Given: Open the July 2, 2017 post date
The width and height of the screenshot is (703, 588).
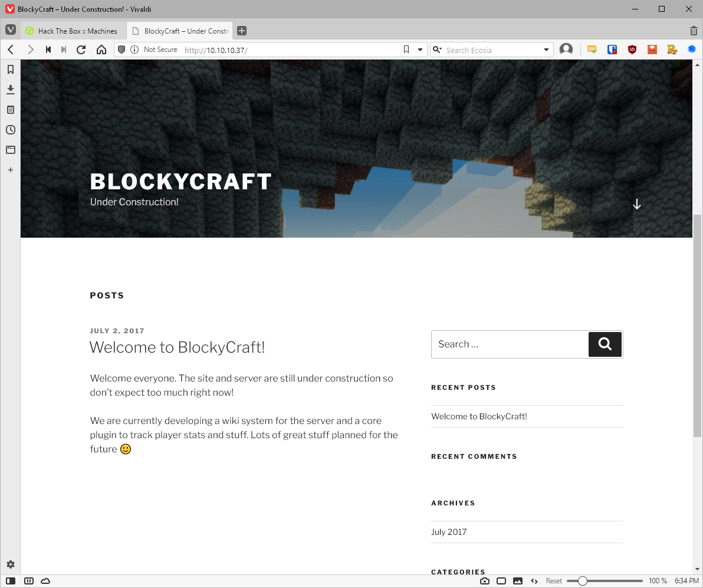Looking at the screenshot, I should (117, 331).
